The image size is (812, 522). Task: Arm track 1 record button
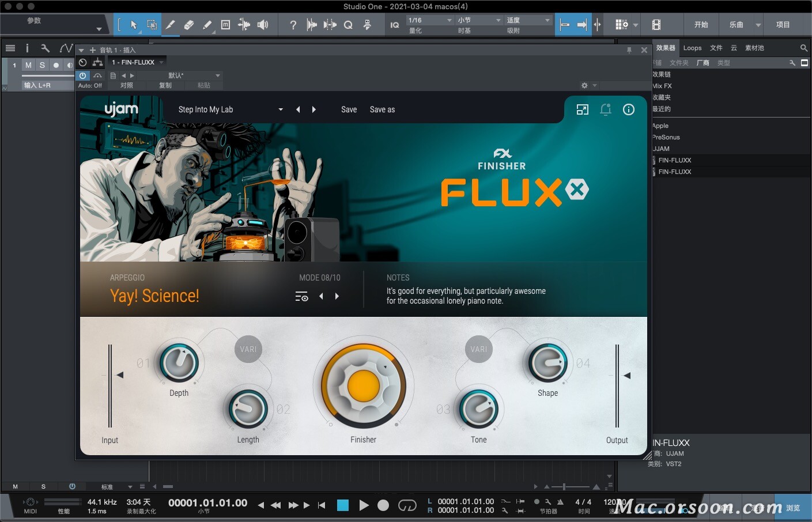(56, 65)
